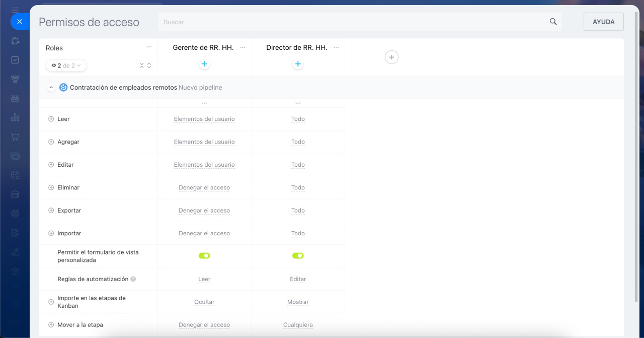Change Agregar permission for Gerente de RR. HH.
644x338 pixels.
click(x=204, y=142)
